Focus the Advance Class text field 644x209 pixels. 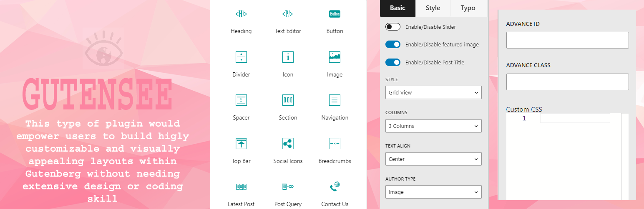point(567,82)
